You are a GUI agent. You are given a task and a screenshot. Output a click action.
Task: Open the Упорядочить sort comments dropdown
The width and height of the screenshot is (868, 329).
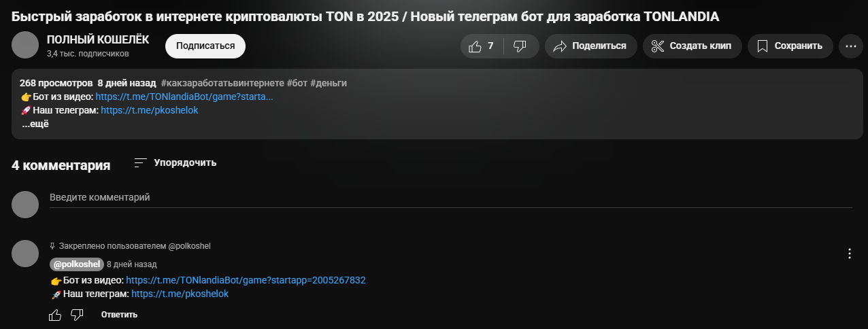pos(176,163)
